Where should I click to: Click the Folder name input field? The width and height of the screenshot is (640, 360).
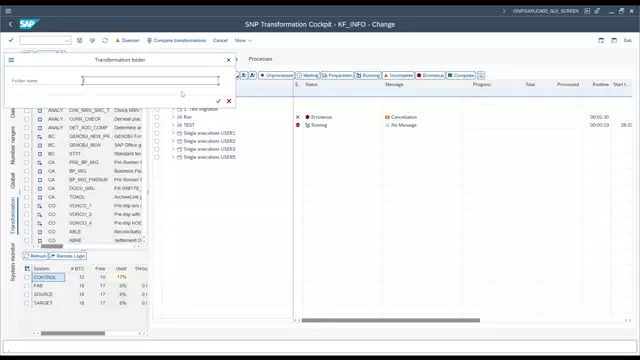(151, 80)
